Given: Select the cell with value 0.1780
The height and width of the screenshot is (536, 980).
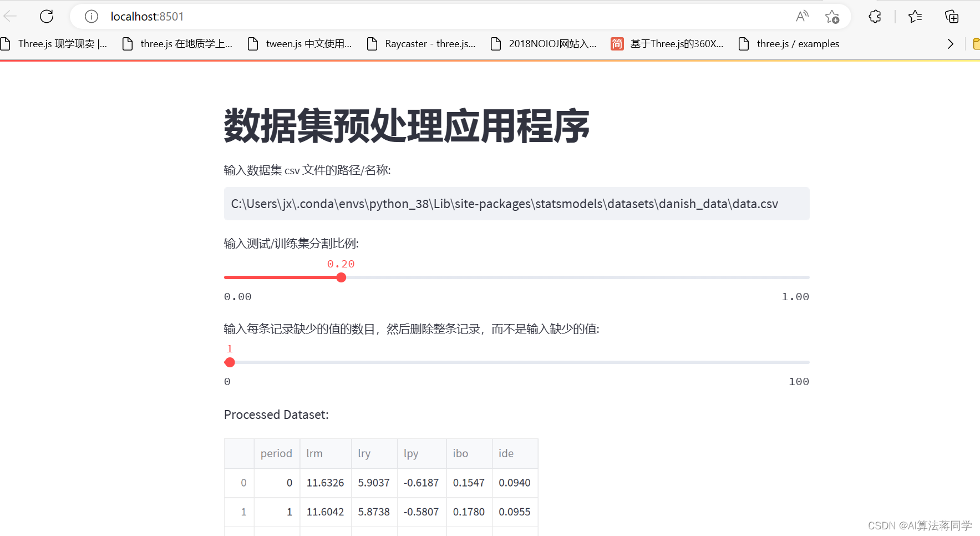Looking at the screenshot, I should coord(469,512).
